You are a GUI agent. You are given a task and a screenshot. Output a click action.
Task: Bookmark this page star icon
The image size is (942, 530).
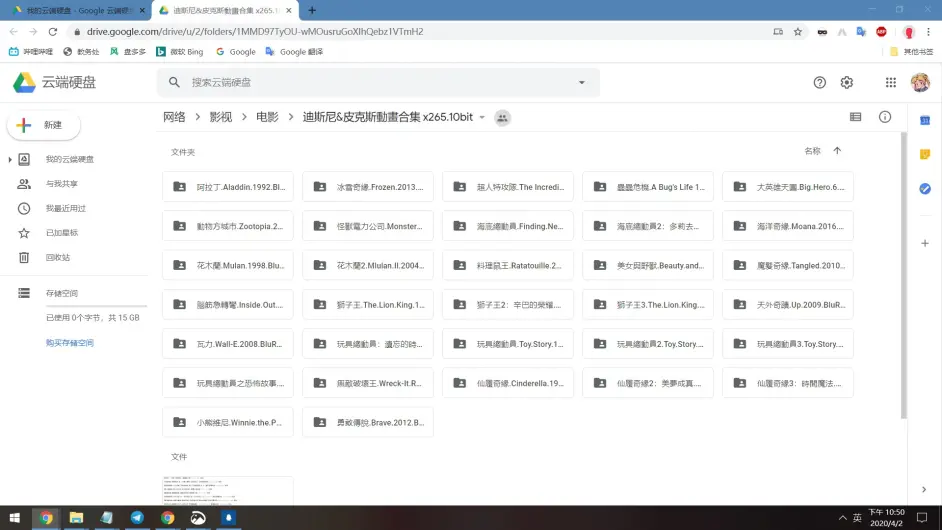click(x=797, y=32)
